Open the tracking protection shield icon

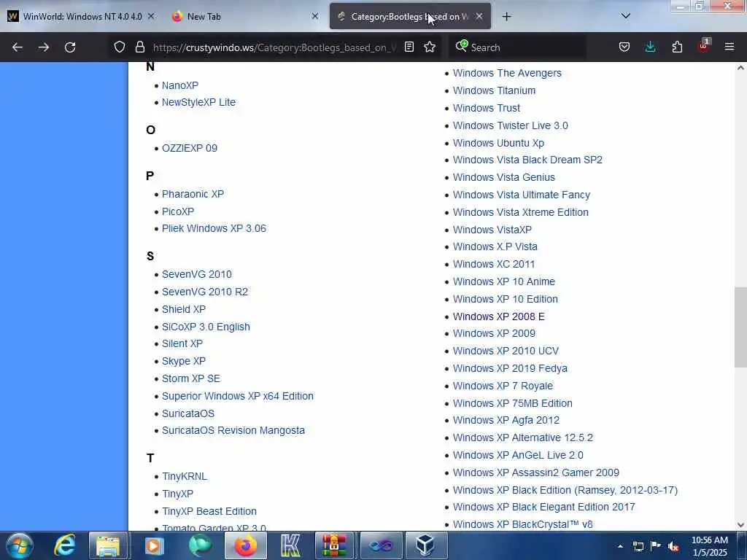(x=120, y=47)
